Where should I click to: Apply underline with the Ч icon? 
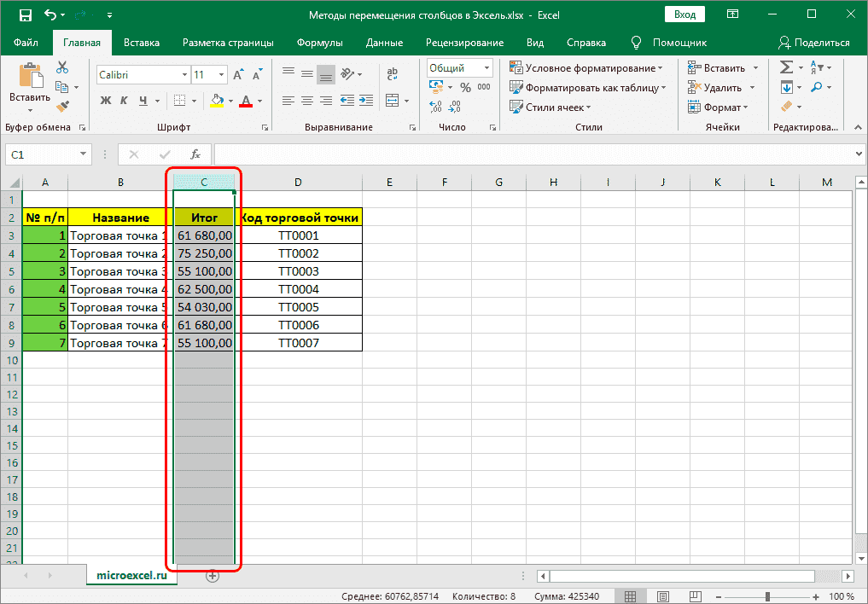(x=143, y=101)
